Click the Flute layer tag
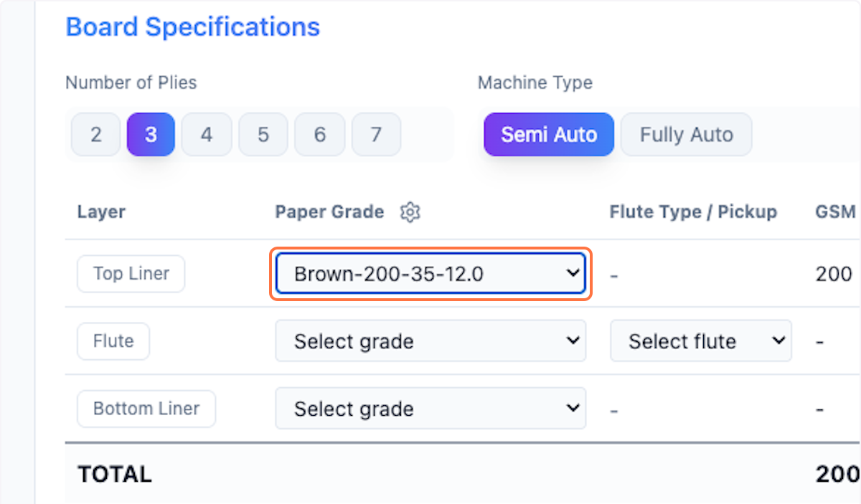 click(x=113, y=341)
